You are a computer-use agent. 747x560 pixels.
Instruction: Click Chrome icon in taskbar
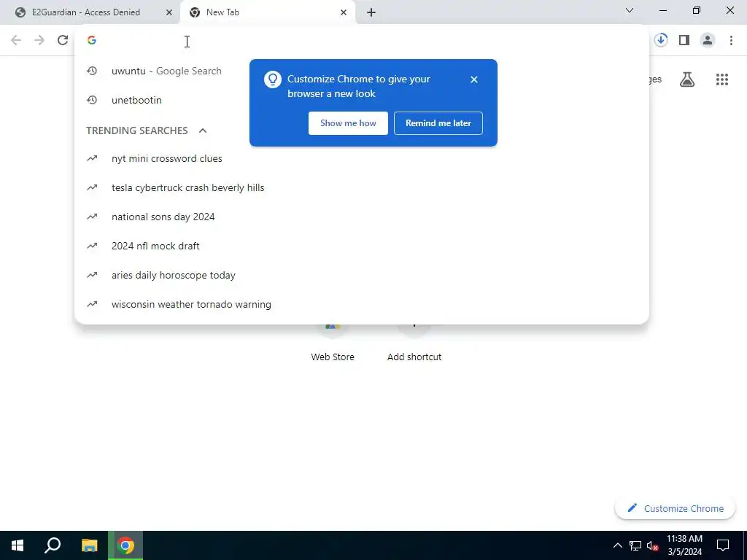coord(125,545)
